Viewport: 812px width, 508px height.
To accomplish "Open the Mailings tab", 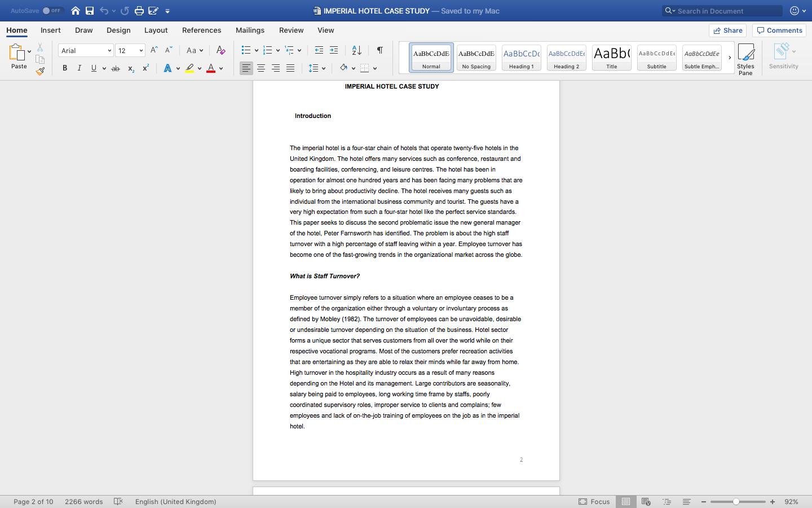I will point(250,30).
